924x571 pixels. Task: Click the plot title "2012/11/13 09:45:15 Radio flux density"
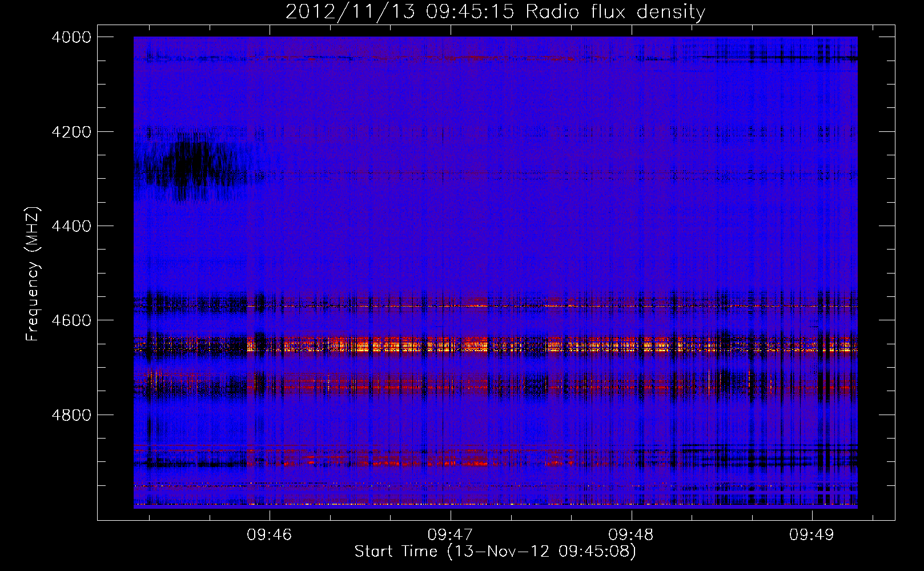[x=495, y=11]
